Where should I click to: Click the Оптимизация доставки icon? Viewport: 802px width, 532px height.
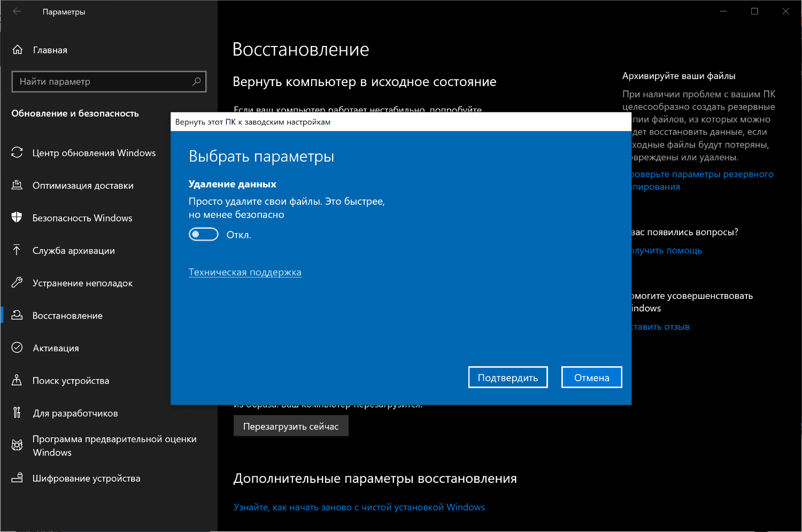(x=17, y=185)
